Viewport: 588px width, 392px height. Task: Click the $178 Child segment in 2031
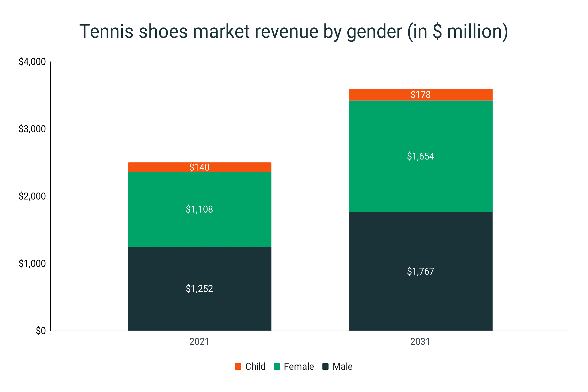coord(421,95)
